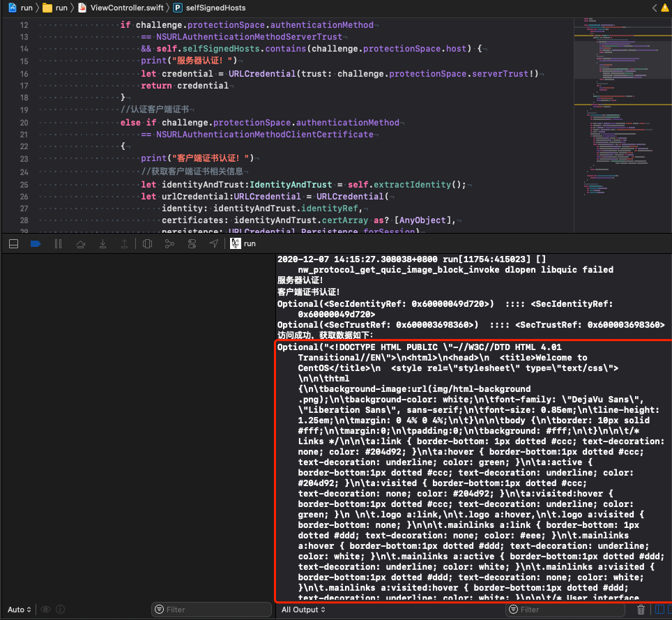
Task: Click the Step Into debug button
Action: [103, 243]
